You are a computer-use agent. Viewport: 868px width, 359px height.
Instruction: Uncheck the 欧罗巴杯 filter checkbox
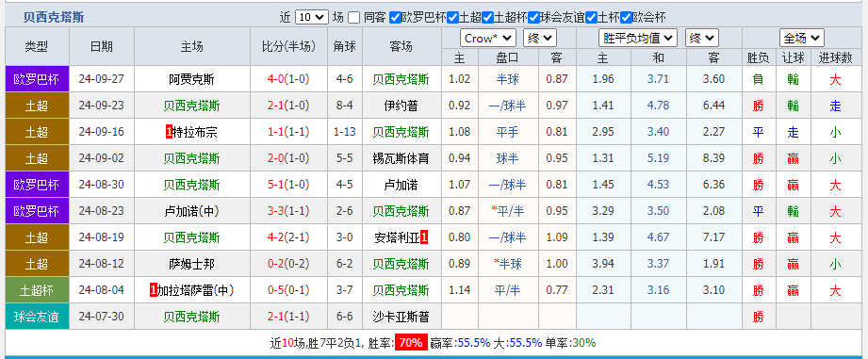[x=395, y=18]
